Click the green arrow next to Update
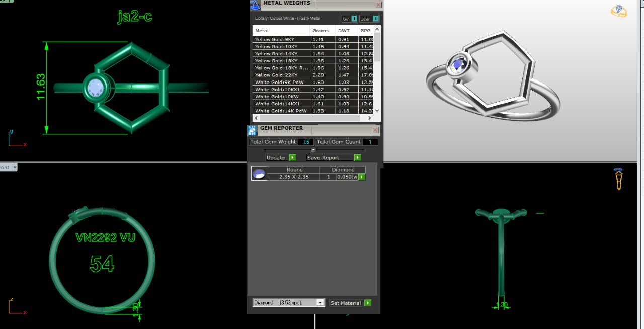Screen dimensions: 644x329 tap(292, 157)
